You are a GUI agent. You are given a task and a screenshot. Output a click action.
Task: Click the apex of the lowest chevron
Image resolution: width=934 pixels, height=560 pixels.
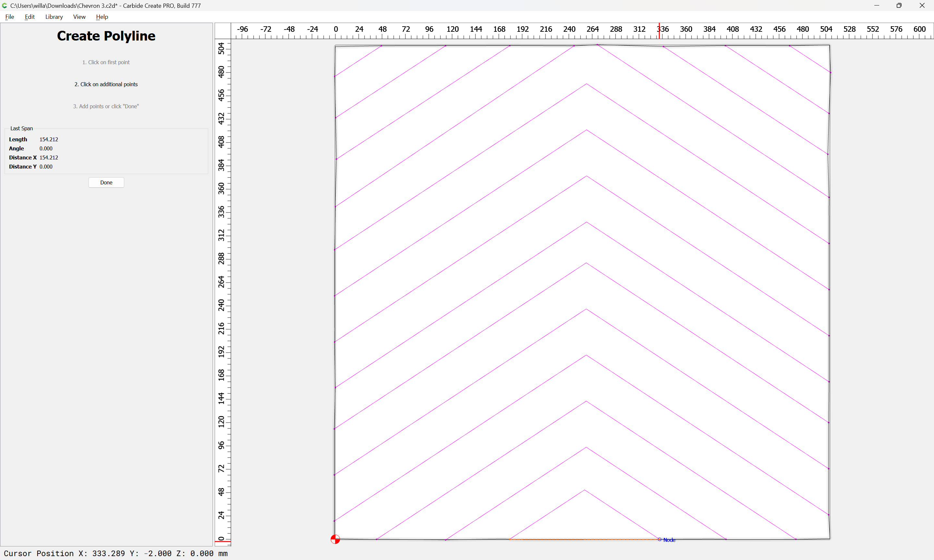tap(585, 490)
